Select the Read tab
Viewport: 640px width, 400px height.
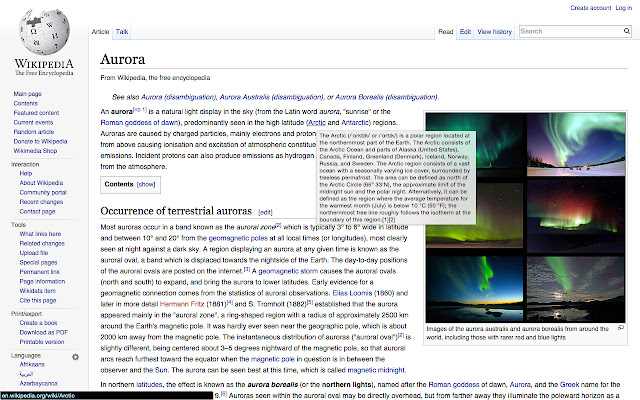pos(446,31)
